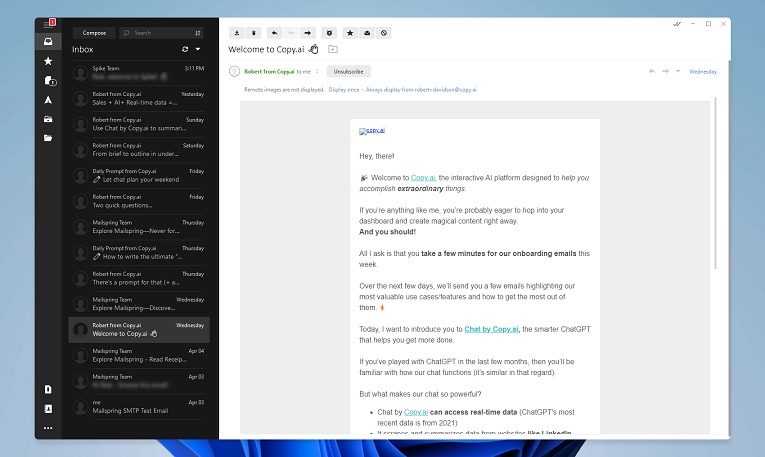Open the three-dots more sidebar menu
This screenshot has width=765, height=457.
(48, 428)
